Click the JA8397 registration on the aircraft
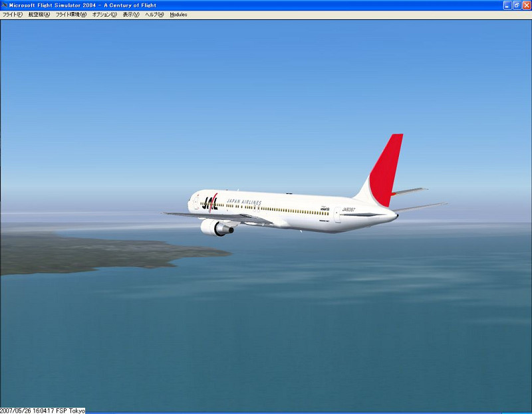Screen dimensions: 532x414 pyautogui.click(x=348, y=209)
